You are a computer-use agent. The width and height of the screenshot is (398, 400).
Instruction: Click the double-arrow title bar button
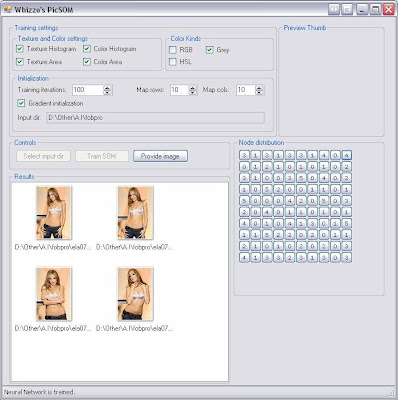[334, 9]
